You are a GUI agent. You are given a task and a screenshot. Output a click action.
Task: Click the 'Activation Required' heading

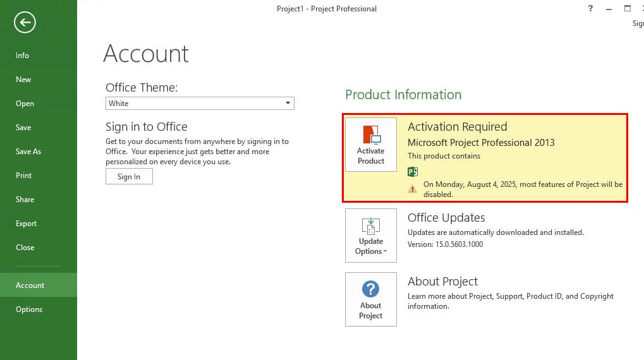(457, 127)
